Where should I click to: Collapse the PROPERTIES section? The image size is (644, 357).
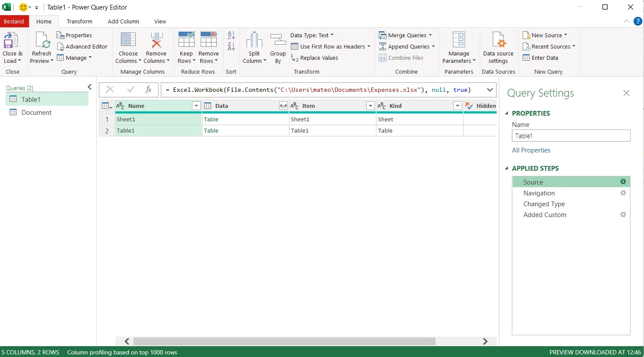pyautogui.click(x=507, y=113)
